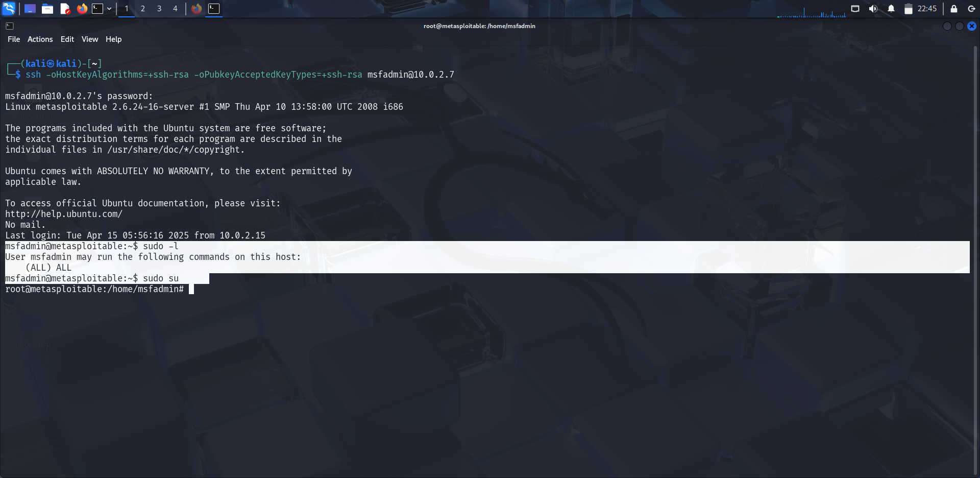This screenshot has width=980, height=478.
Task: Click the root@metasploitable prompt line
Action: pyautogui.click(x=94, y=289)
